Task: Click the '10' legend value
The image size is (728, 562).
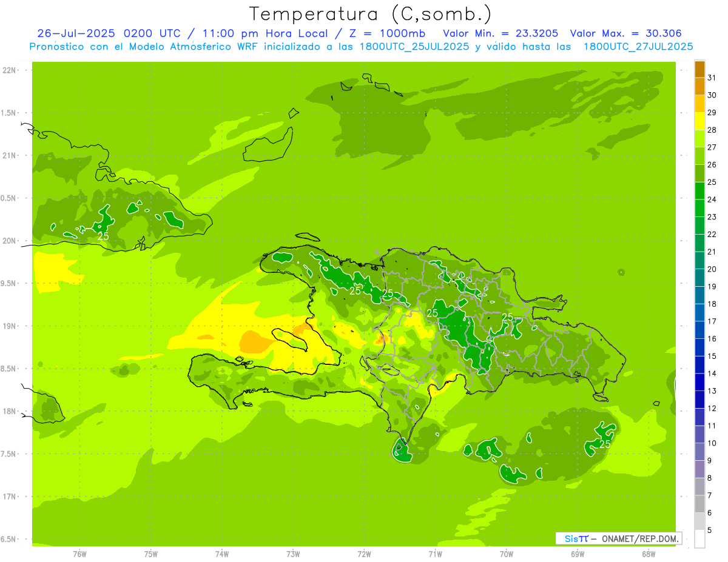Action: (x=712, y=443)
